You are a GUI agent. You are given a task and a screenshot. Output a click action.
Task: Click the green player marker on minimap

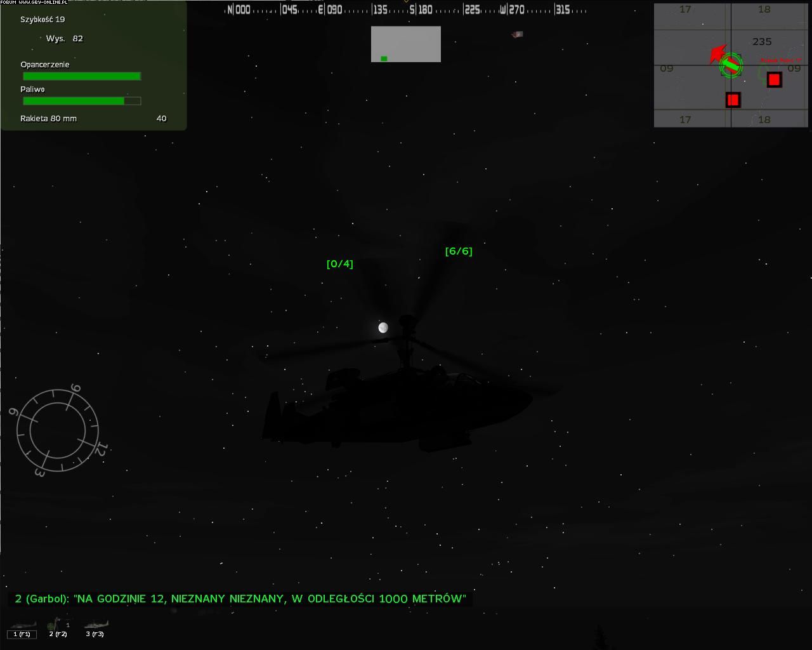(731, 65)
